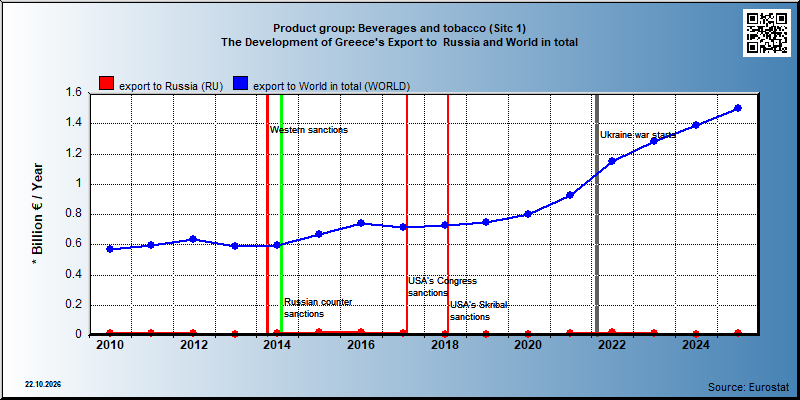Click the 'USA's Congress sanctions' annotation
The height and width of the screenshot is (400, 800).
pyautogui.click(x=442, y=287)
